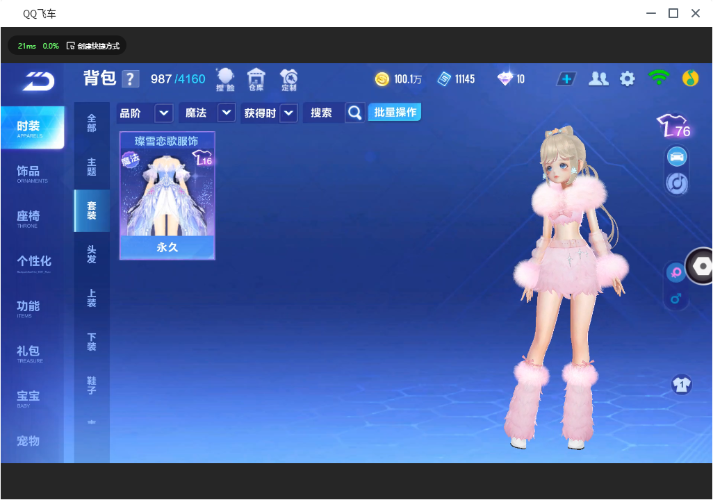Click the character model preview

coord(567,287)
